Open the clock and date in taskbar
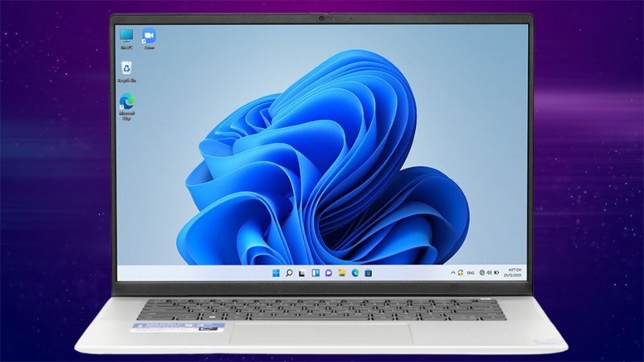 coord(513,273)
